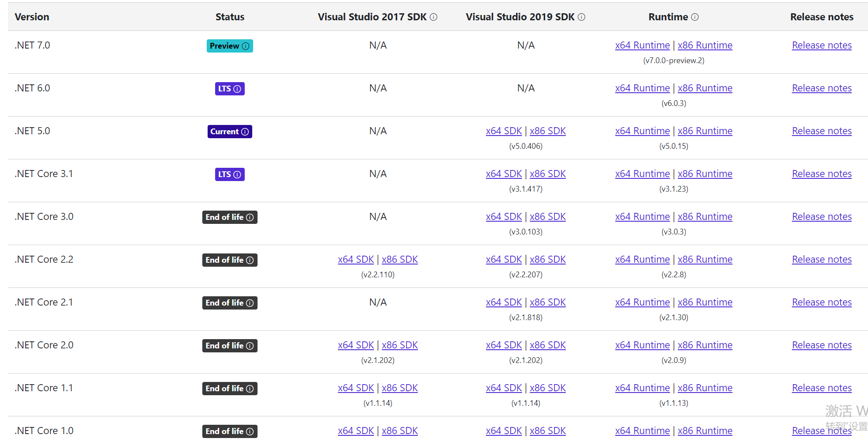This screenshot has height=442, width=868.
Task: Select the Current status badge
Action: click(230, 132)
